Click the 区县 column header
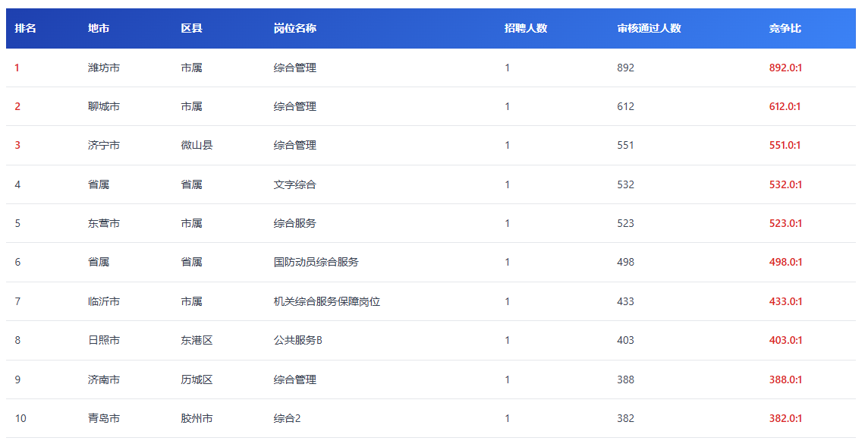This screenshot has height=444, width=868. click(191, 28)
